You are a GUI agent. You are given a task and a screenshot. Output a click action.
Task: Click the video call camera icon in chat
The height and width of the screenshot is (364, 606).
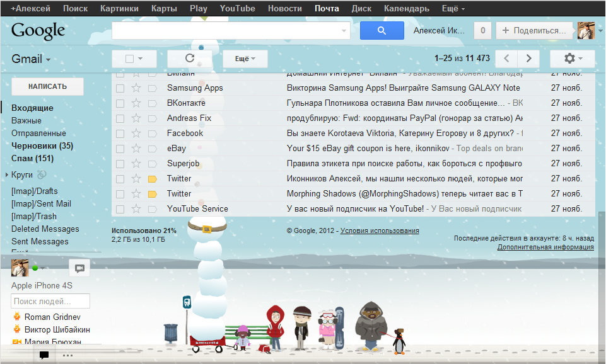79,268
